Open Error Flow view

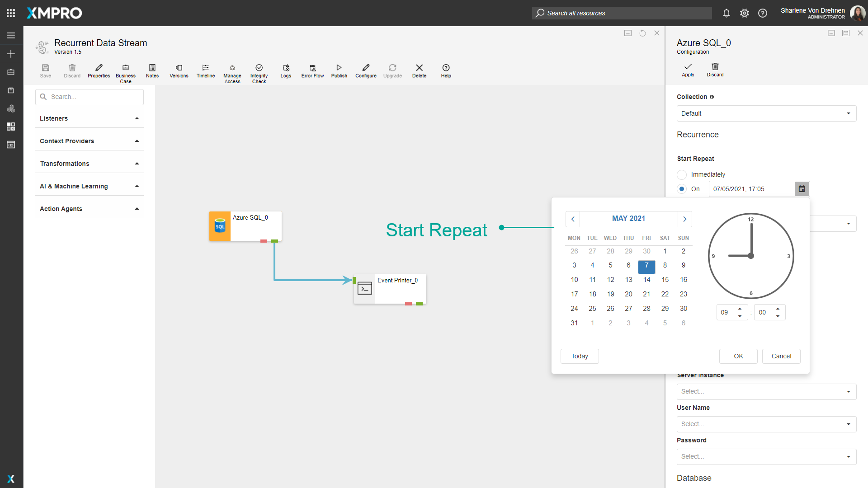coord(312,71)
